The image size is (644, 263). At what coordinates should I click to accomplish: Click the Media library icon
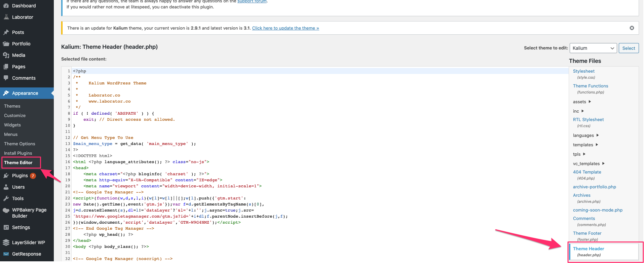click(x=6, y=55)
